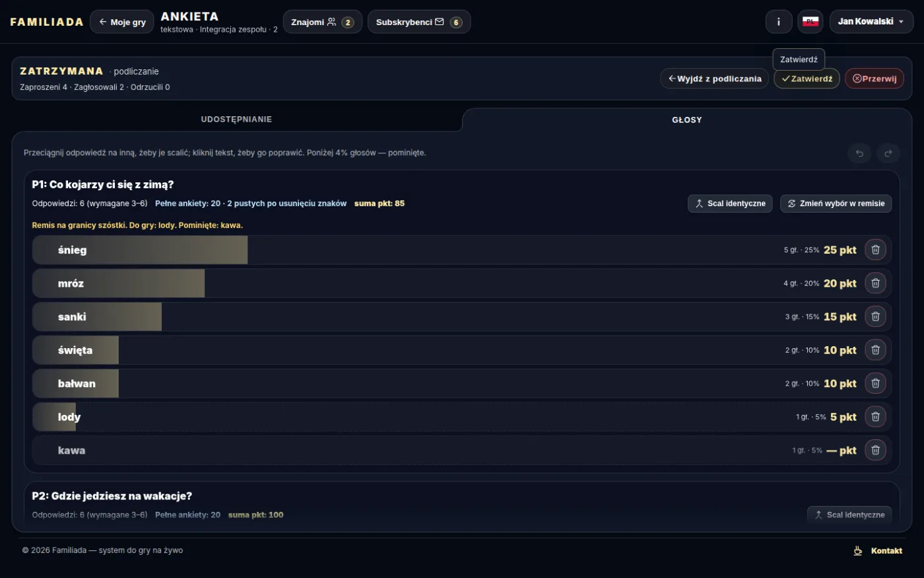Viewport: 924px width, 578px height.
Task: Remove the sanki answer using trash icon
Action: click(x=875, y=316)
